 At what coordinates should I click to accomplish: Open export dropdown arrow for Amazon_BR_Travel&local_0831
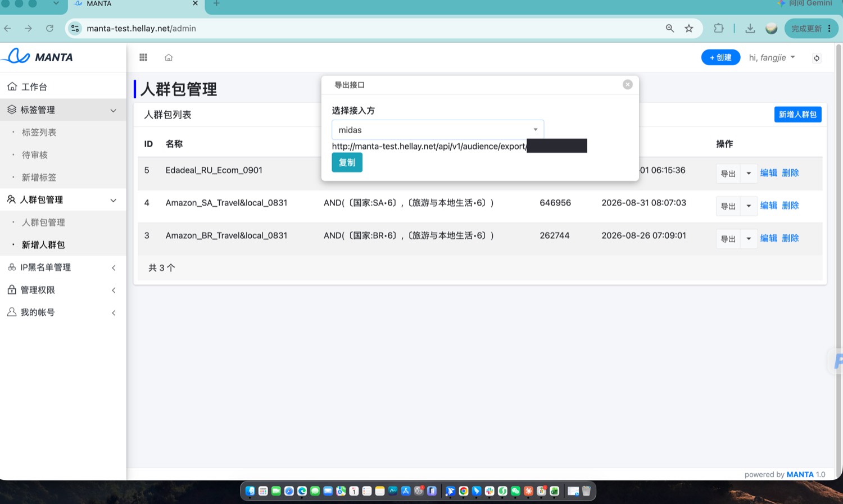(x=749, y=238)
